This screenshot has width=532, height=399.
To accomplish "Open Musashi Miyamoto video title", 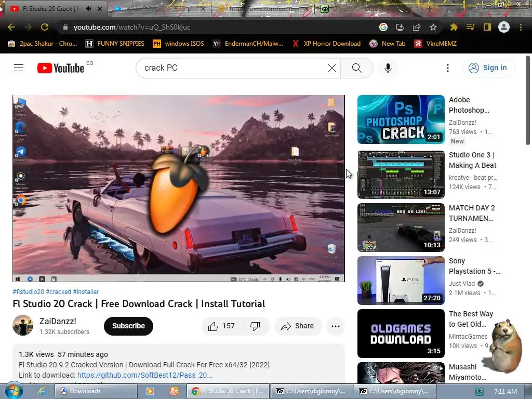I will pyautogui.click(x=468, y=372).
